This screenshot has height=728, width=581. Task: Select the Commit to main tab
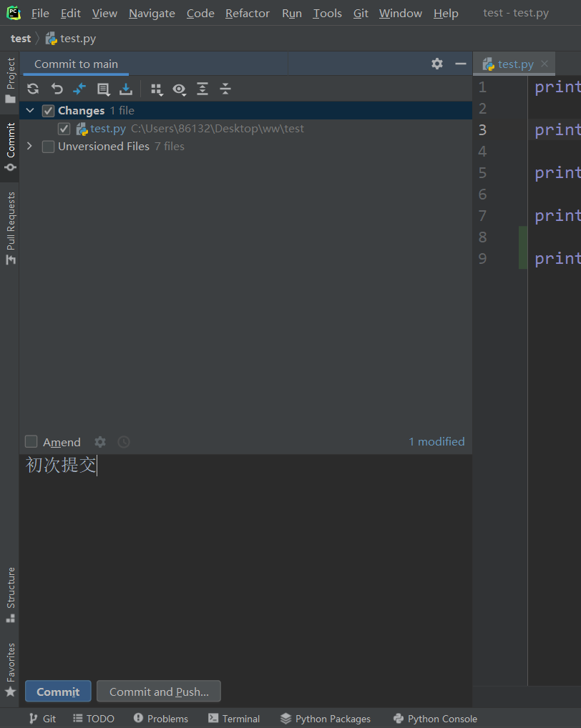(76, 64)
